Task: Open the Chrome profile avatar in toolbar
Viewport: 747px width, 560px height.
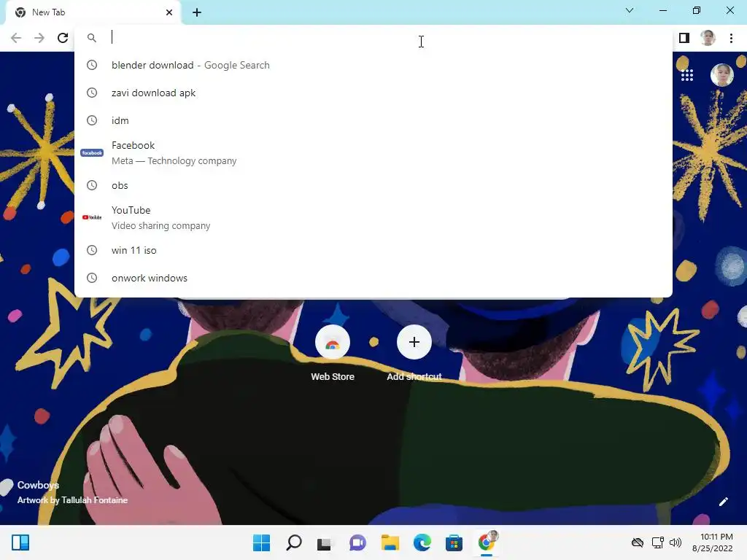Action: click(708, 38)
